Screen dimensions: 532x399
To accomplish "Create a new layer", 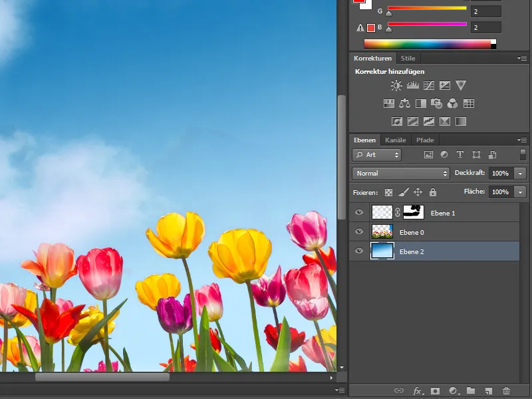I will pos(489,391).
